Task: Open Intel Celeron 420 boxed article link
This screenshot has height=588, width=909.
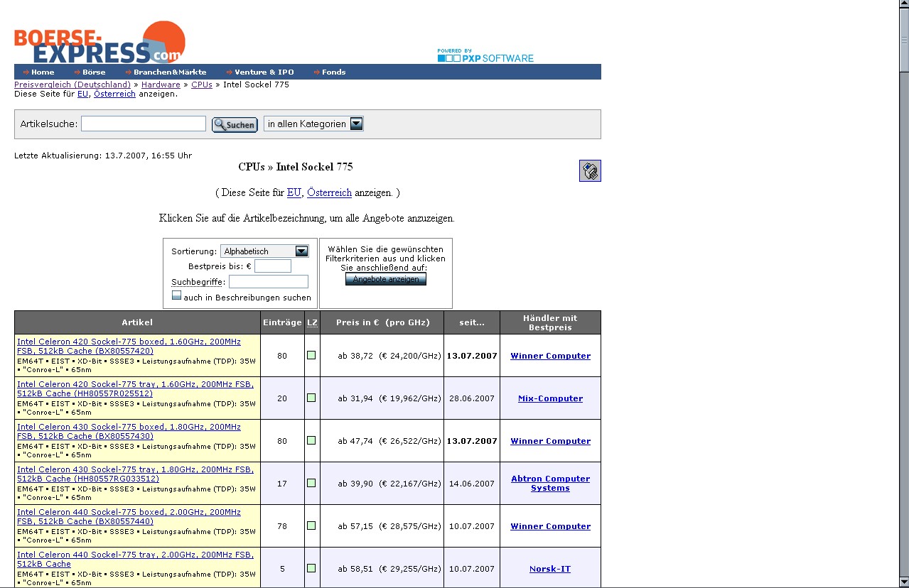Action: coord(129,346)
